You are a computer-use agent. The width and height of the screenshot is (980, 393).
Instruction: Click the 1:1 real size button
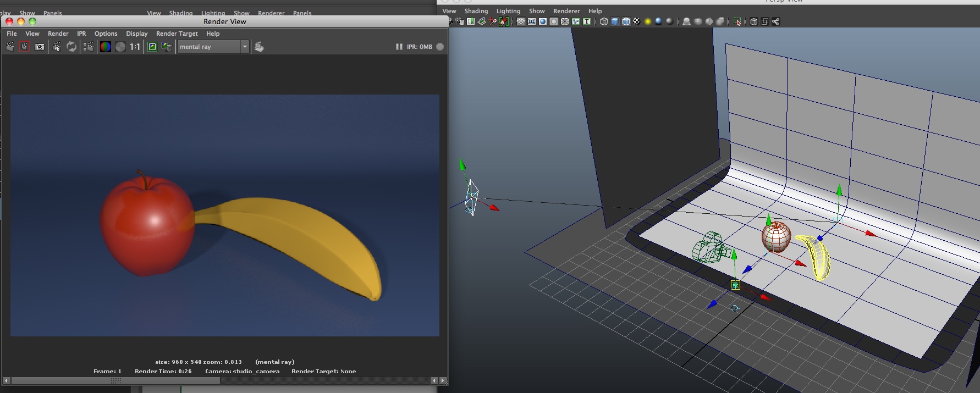click(135, 47)
